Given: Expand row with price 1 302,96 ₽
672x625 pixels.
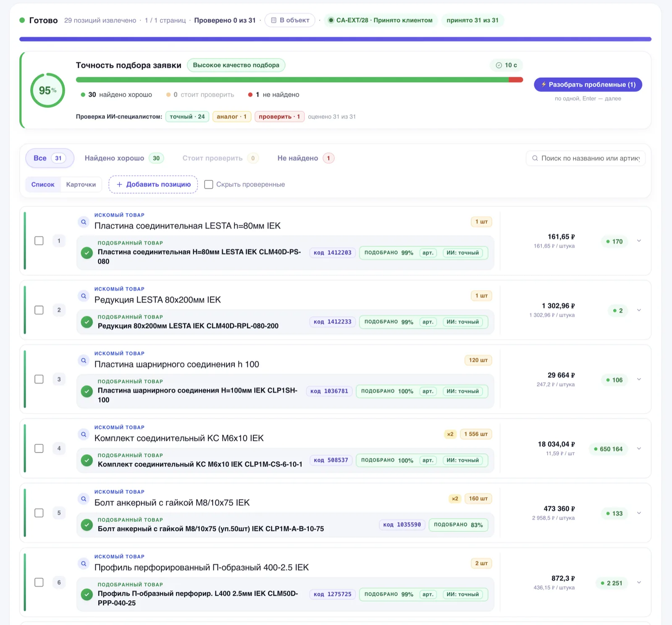Looking at the screenshot, I should click(639, 310).
